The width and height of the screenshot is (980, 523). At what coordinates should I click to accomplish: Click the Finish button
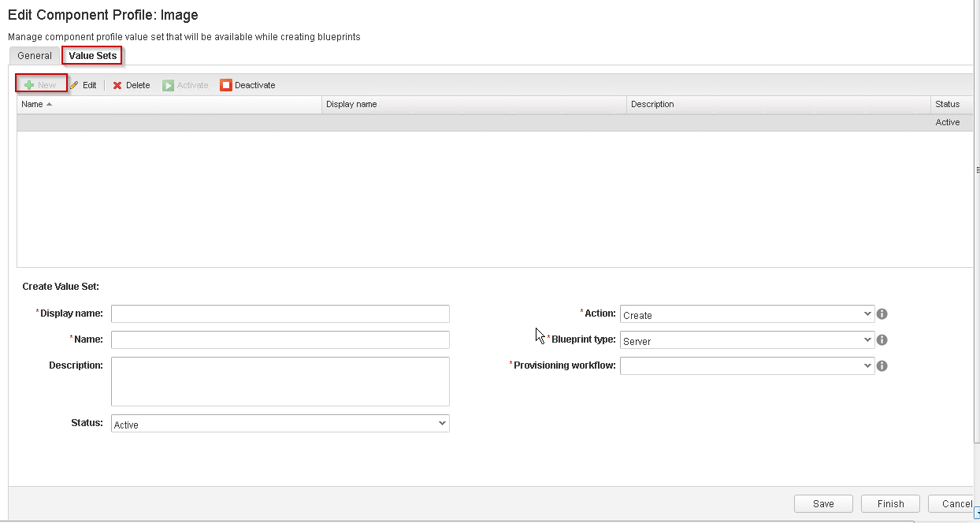890,504
